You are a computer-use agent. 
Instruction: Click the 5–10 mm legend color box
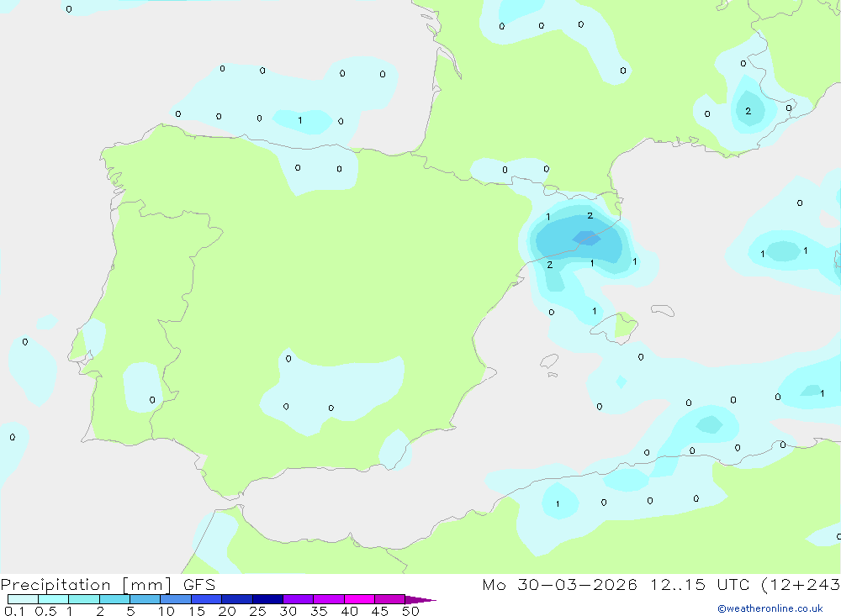pyautogui.click(x=145, y=599)
